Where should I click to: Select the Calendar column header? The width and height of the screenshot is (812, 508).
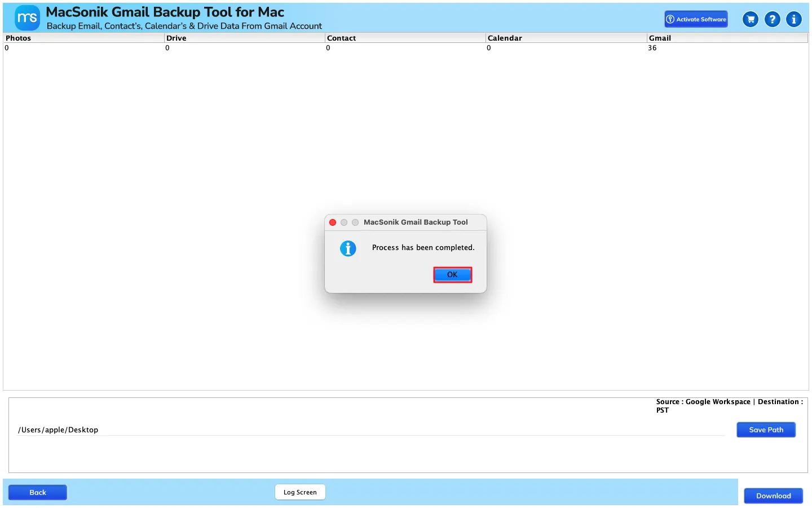coord(566,38)
